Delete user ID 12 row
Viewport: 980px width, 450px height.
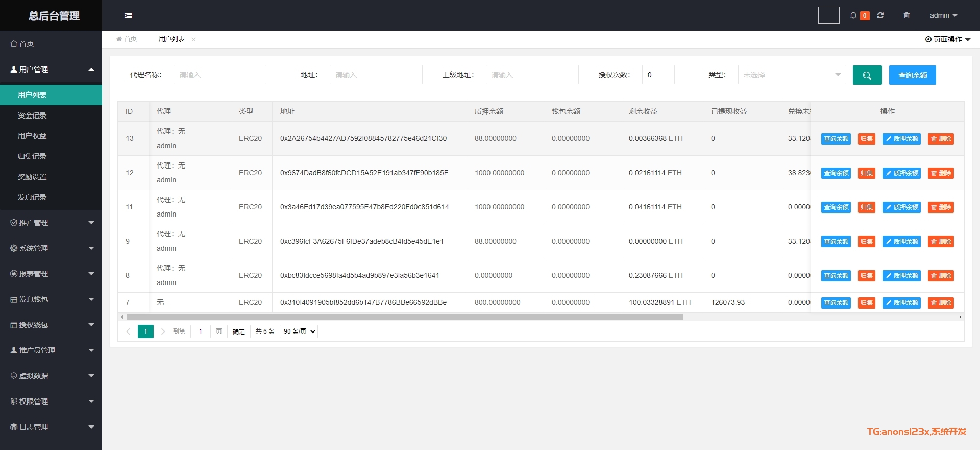(941, 173)
